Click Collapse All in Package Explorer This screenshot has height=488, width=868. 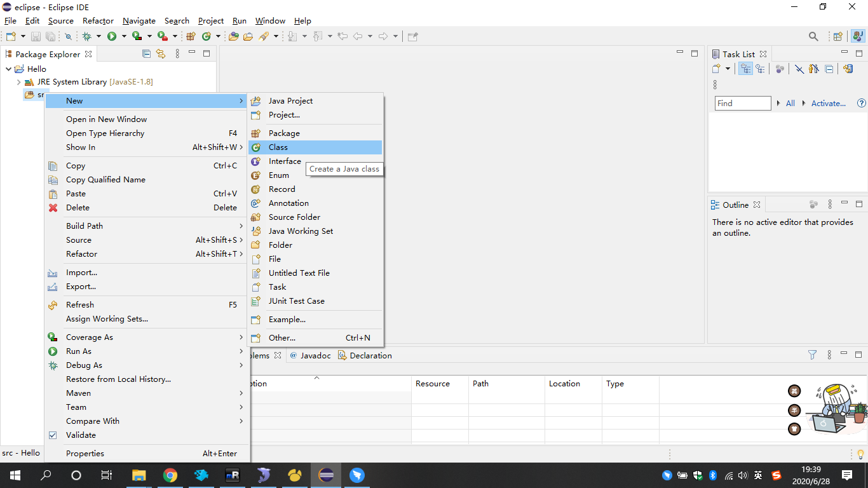pyautogui.click(x=146, y=54)
